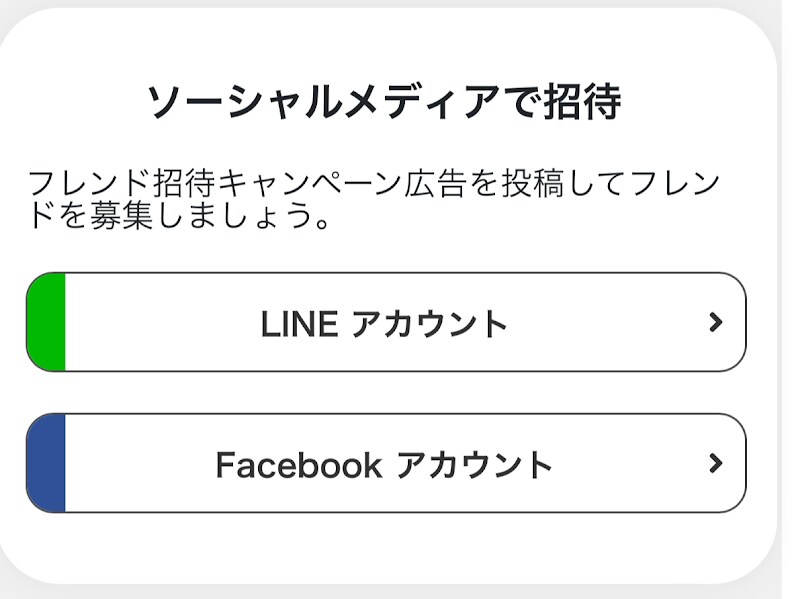Click the LINE アカウント button
The width and height of the screenshot is (792, 599).
pyautogui.click(x=385, y=323)
